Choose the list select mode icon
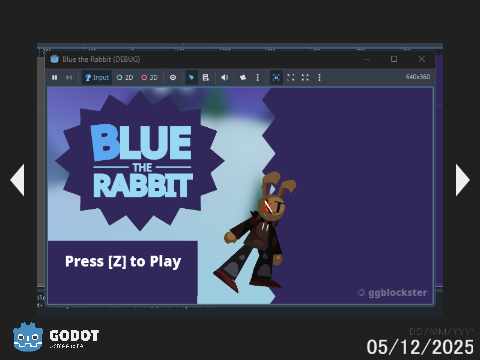The width and height of the screenshot is (480, 360). pos(206,78)
